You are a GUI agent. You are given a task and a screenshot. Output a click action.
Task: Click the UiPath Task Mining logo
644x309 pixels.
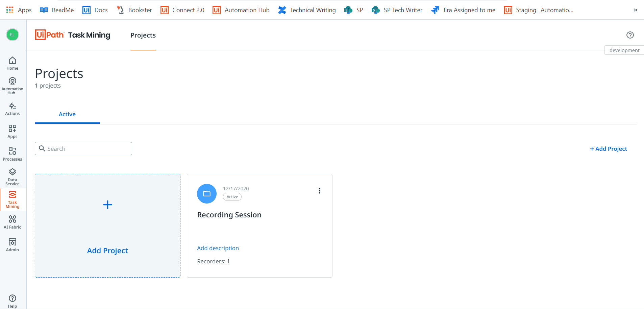click(73, 35)
